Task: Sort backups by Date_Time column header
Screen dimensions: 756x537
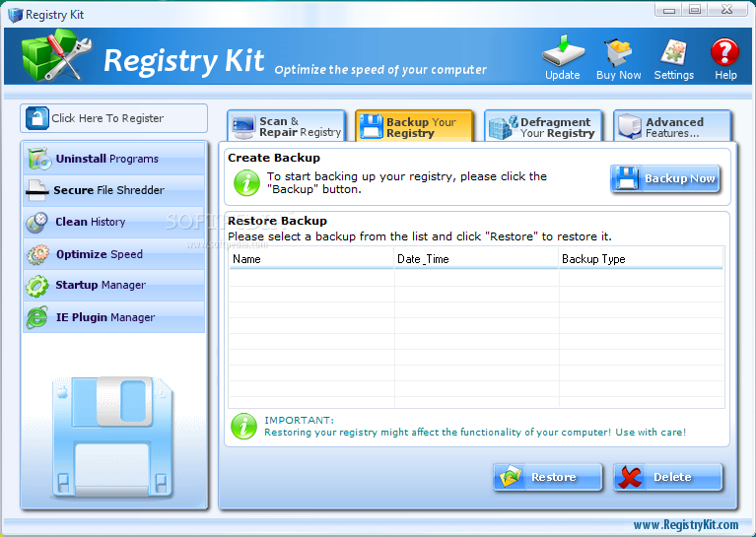Action: (x=476, y=259)
